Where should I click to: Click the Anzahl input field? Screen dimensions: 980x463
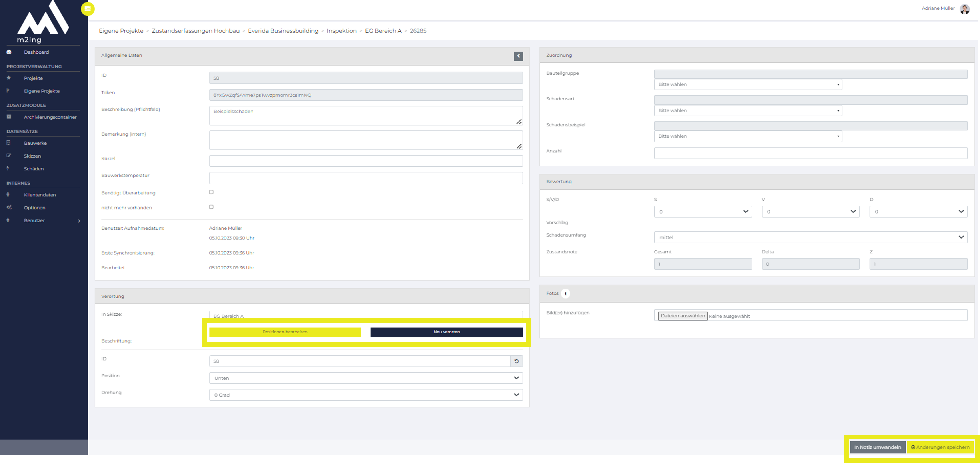tap(810, 153)
